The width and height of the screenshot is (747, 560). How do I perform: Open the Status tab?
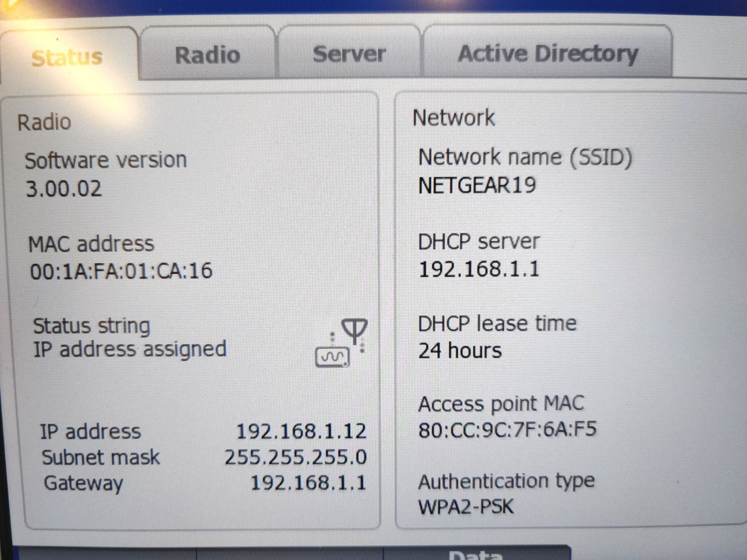(68, 57)
